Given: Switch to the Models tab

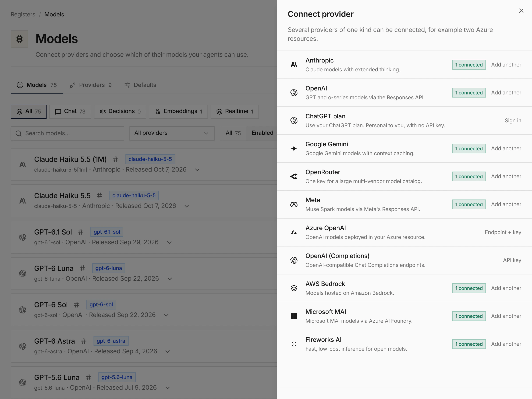Looking at the screenshot, I should (x=37, y=85).
